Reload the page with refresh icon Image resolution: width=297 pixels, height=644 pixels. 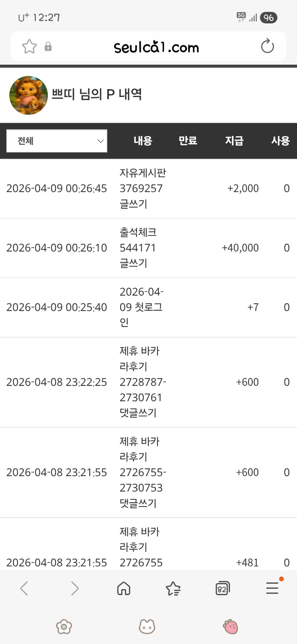267,46
